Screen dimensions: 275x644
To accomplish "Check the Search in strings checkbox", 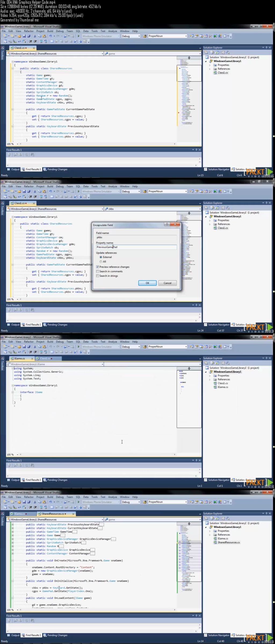I will click(97, 276).
